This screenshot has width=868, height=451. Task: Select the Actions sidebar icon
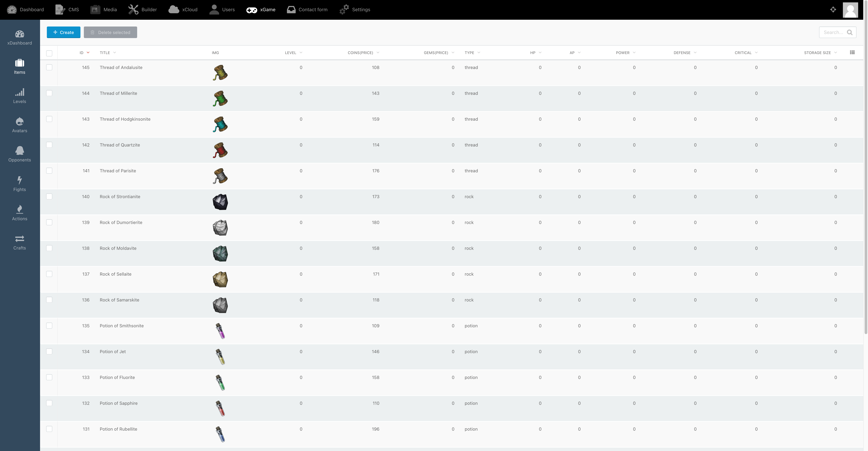click(x=20, y=213)
